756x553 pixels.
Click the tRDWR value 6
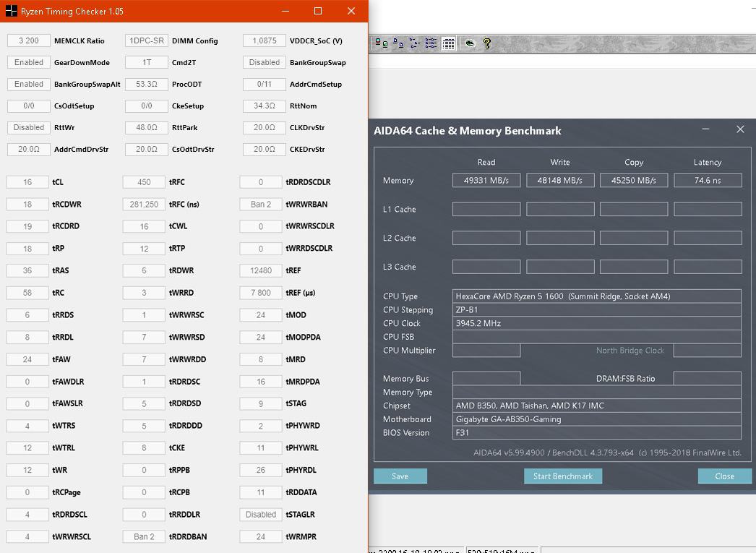coord(144,270)
